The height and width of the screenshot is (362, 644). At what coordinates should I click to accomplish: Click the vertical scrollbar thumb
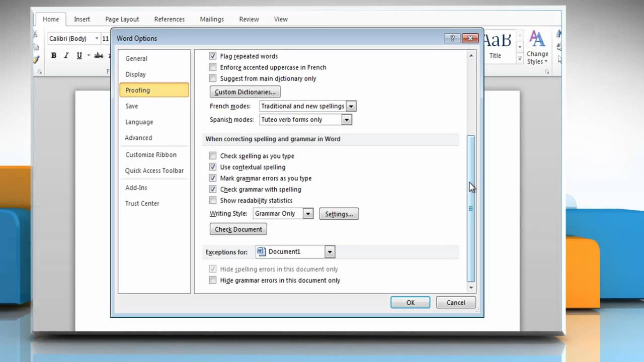tap(471, 208)
